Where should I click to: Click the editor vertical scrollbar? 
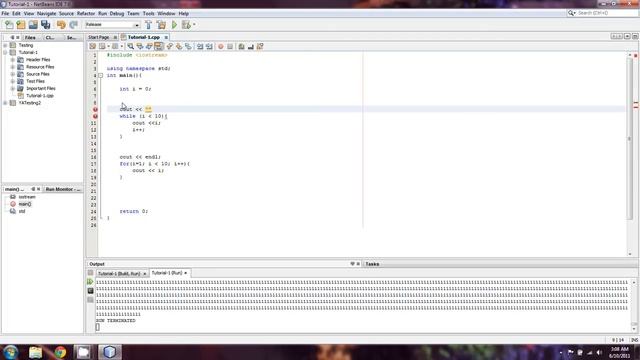pyautogui.click(x=629, y=139)
